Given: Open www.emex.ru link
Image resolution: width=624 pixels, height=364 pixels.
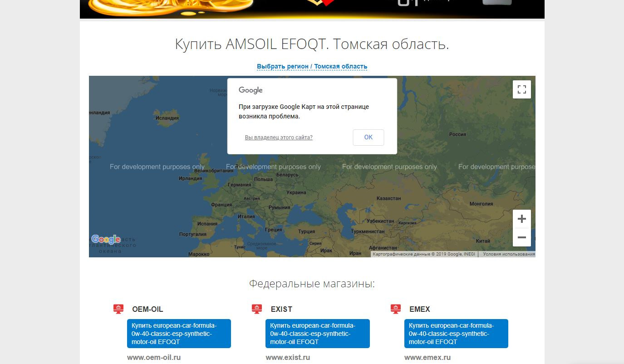Looking at the screenshot, I should [427, 357].
